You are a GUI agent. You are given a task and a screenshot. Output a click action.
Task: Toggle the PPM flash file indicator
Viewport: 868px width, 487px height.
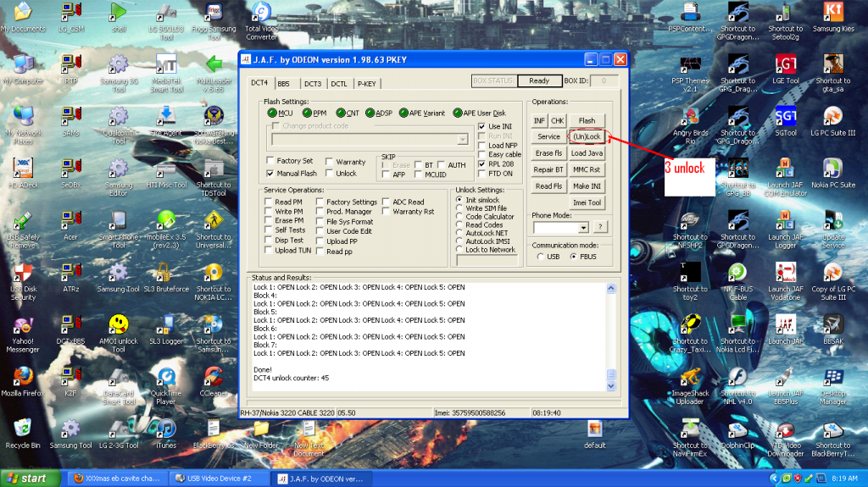coord(307,113)
